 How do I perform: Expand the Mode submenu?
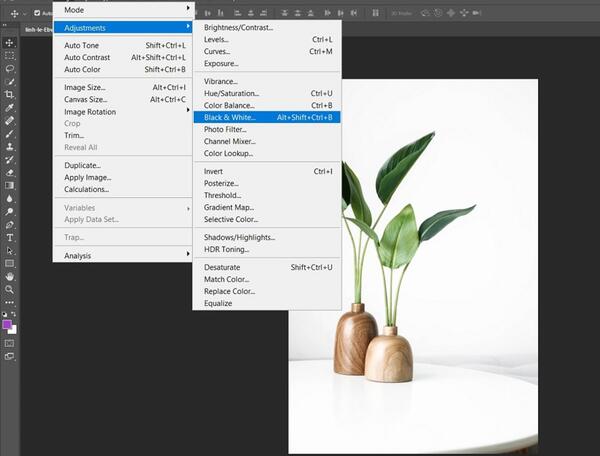click(x=124, y=10)
